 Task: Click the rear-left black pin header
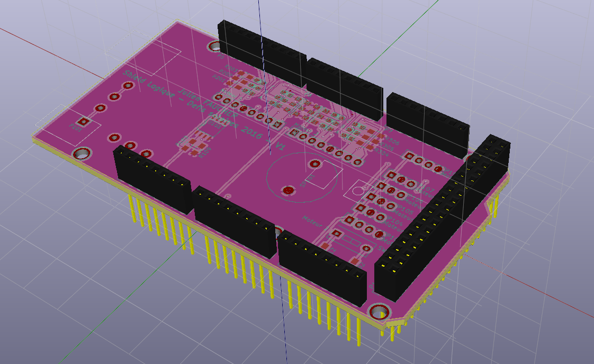point(262,52)
